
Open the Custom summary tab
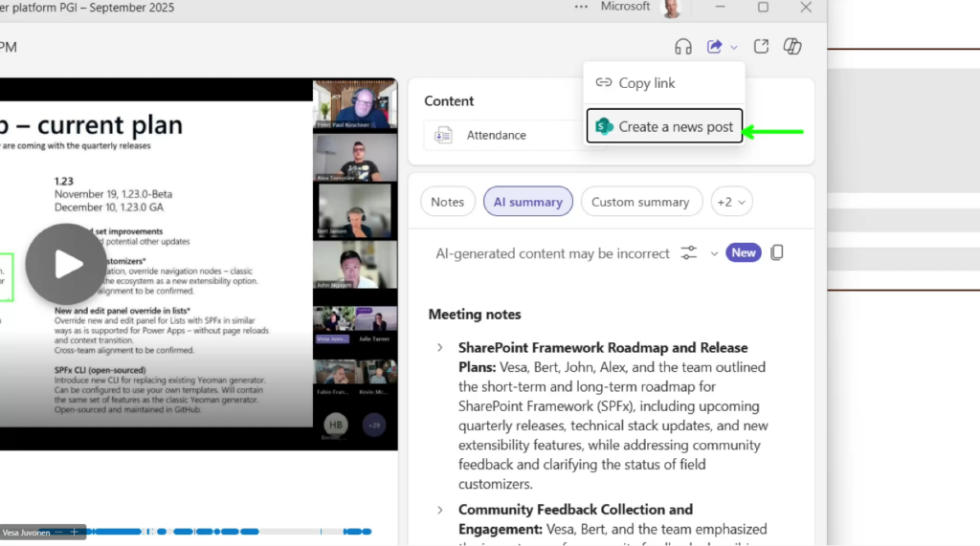pos(641,202)
